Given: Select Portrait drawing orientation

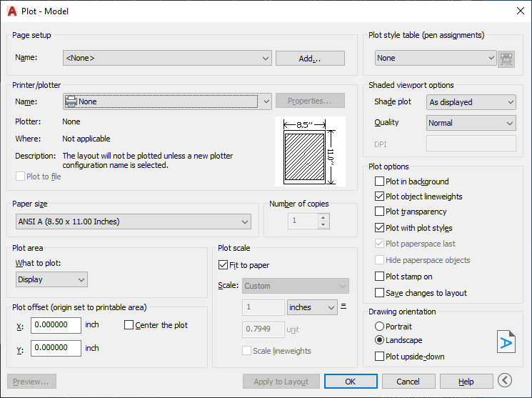Looking at the screenshot, I should [x=380, y=326].
